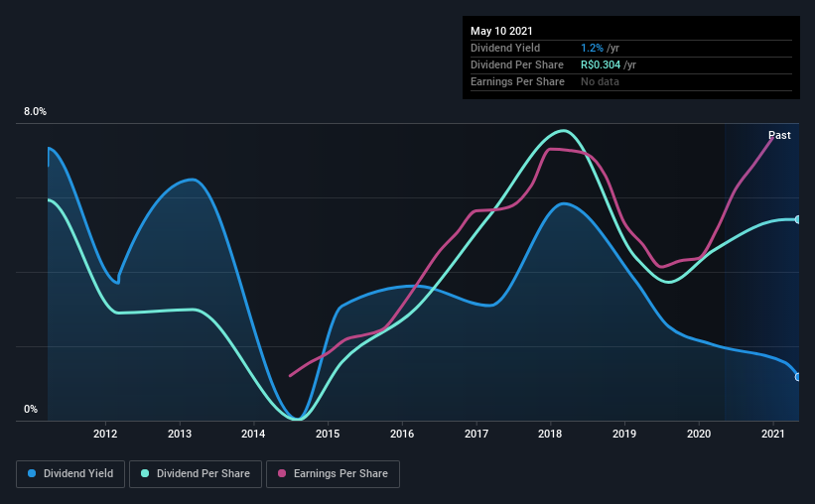815x504 pixels.
Task: Click the 2015 x-axis label
Action: (328, 434)
